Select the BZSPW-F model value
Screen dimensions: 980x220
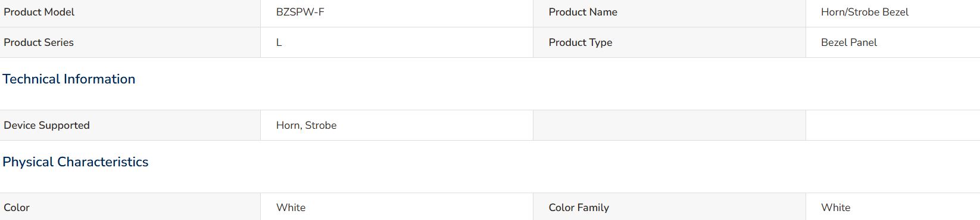click(x=300, y=12)
